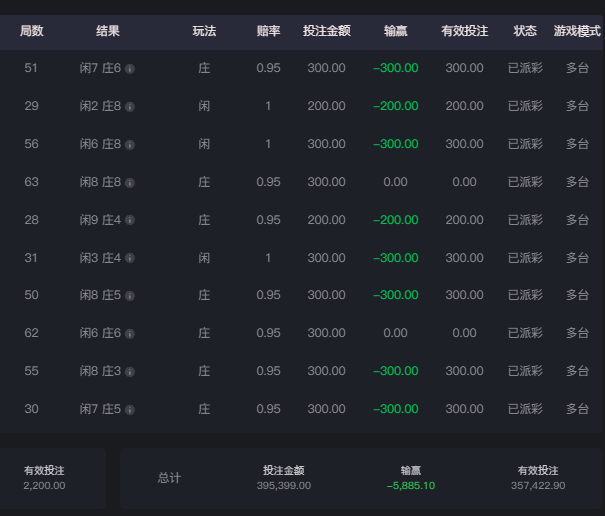Screen dimensions: 605x516
Task: Select round number 55 cell
Action: 31,371
